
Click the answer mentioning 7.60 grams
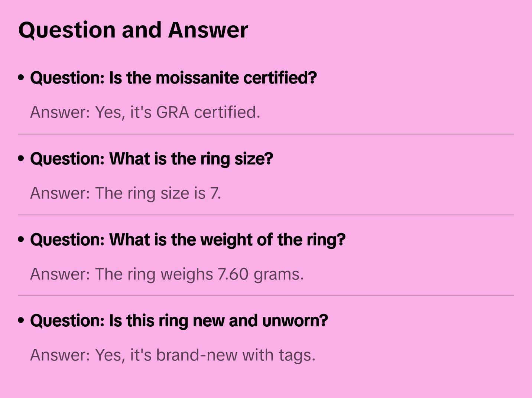pos(167,274)
